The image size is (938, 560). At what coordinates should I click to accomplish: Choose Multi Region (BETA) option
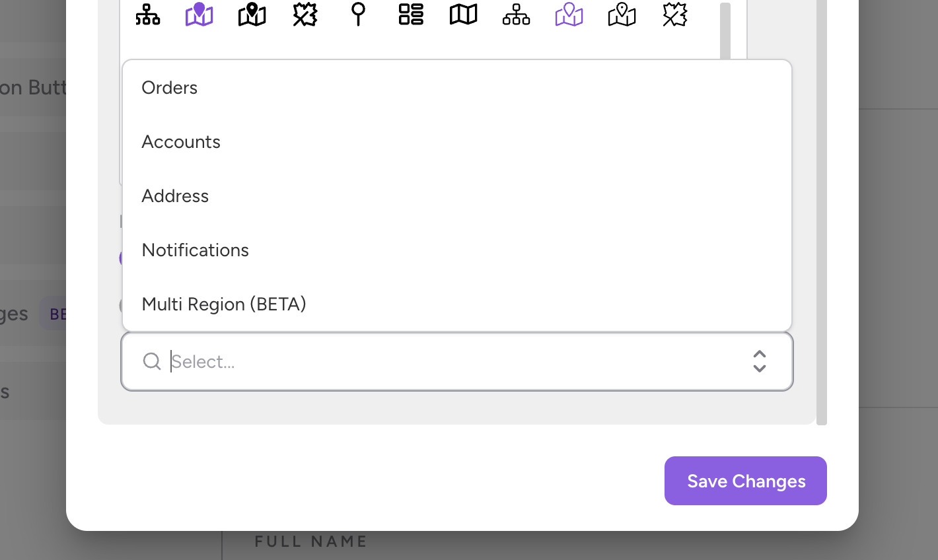[224, 304]
